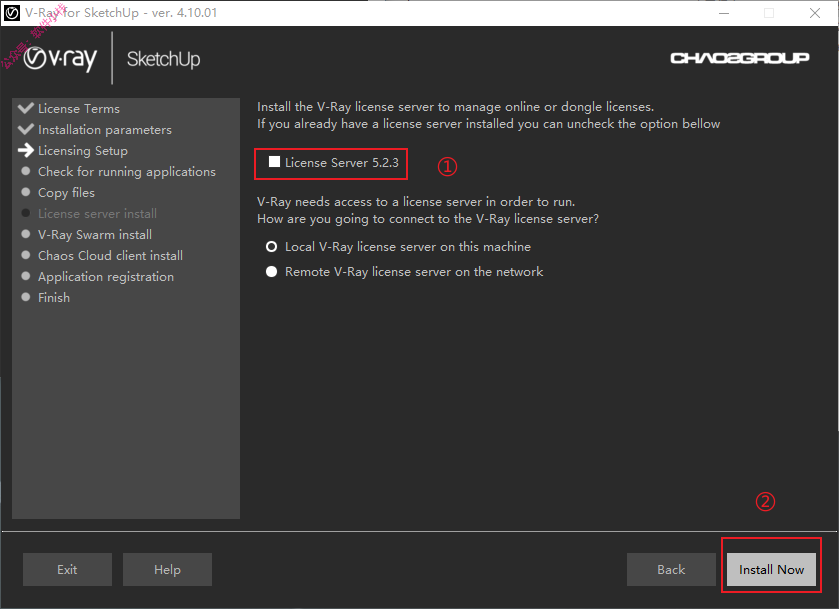Click the Install Now button
839x609 pixels.
pos(771,569)
